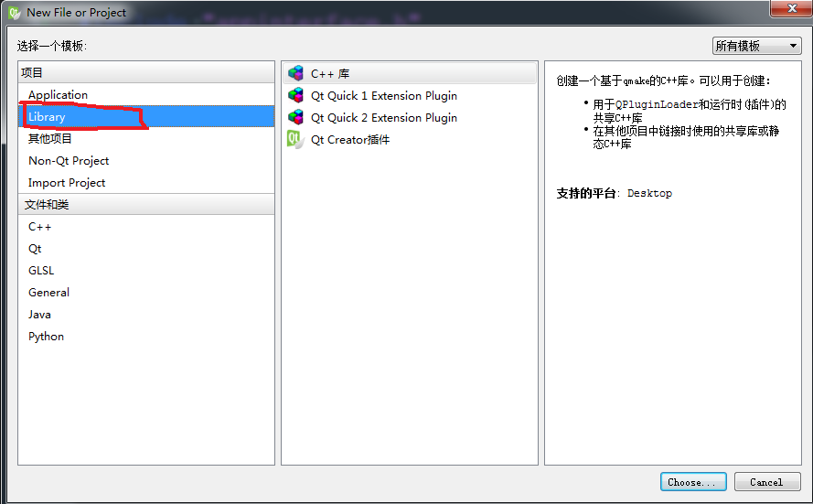The height and width of the screenshot is (504, 813).
Task: Select the Import Project category
Action: pos(146,183)
